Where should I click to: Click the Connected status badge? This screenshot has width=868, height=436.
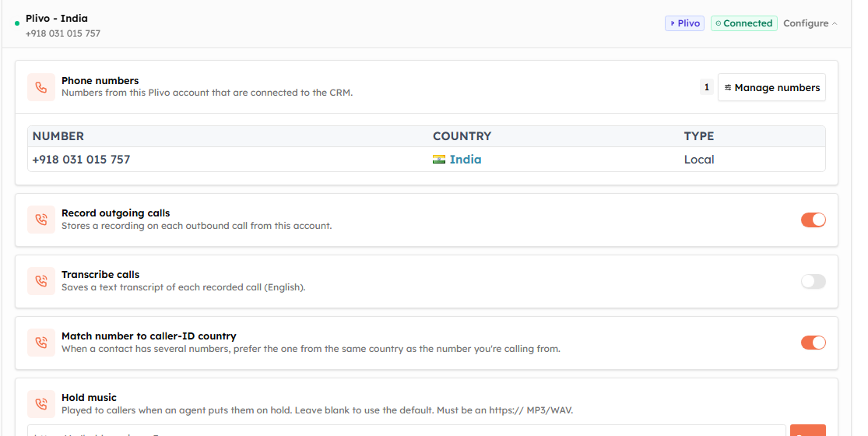click(x=744, y=23)
